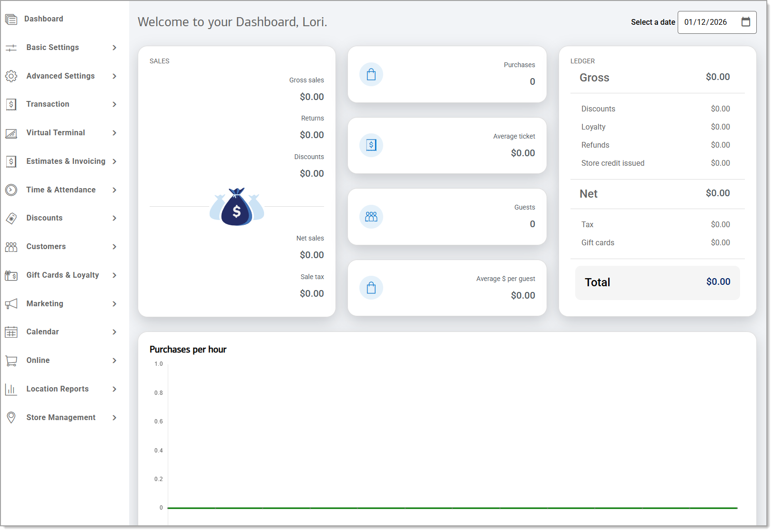The height and width of the screenshot is (532, 773).
Task: Click the Guests people icon
Action: (371, 217)
